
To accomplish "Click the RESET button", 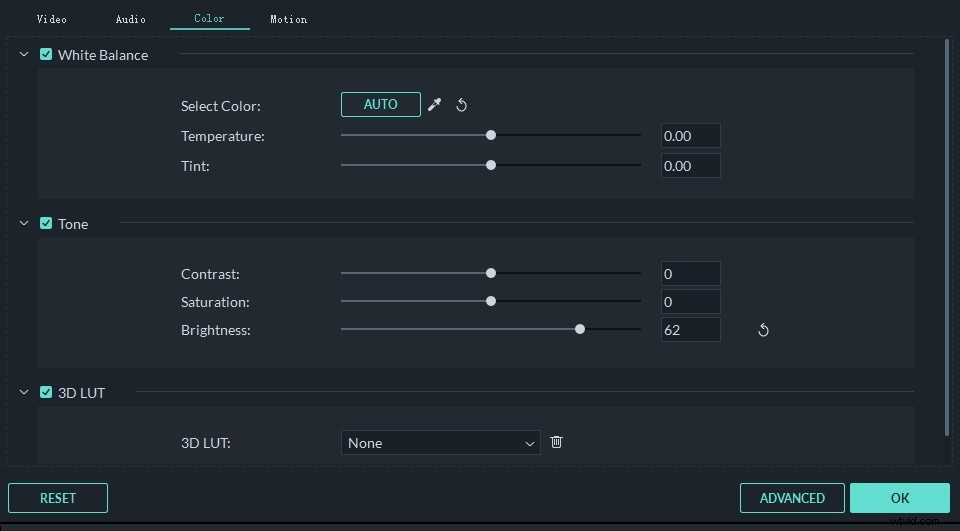I will [58, 498].
